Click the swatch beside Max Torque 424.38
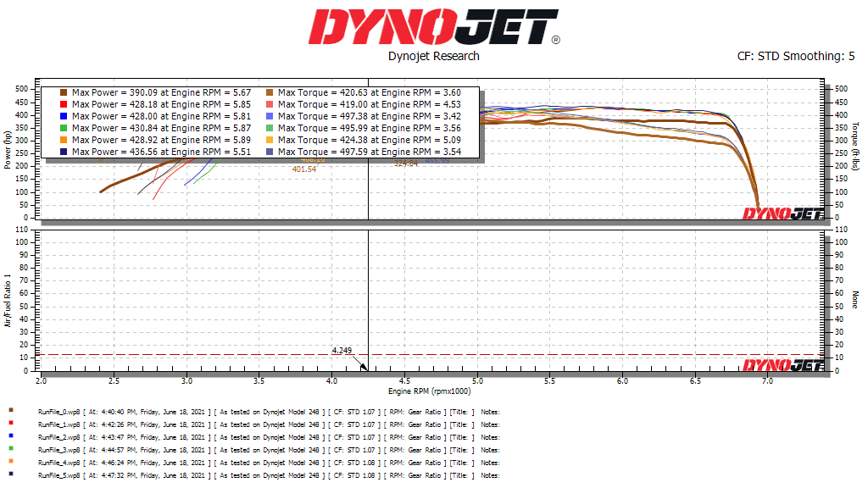 [270, 140]
